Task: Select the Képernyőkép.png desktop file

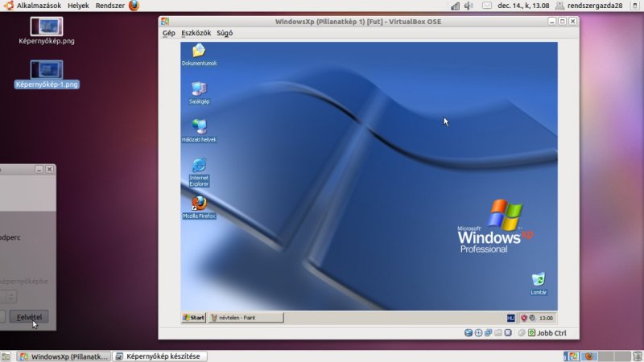Action: [x=47, y=31]
